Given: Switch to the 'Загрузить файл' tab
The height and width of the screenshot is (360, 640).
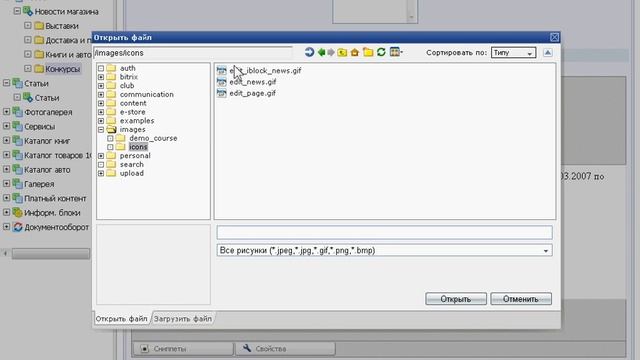Looking at the screenshot, I should (182, 318).
